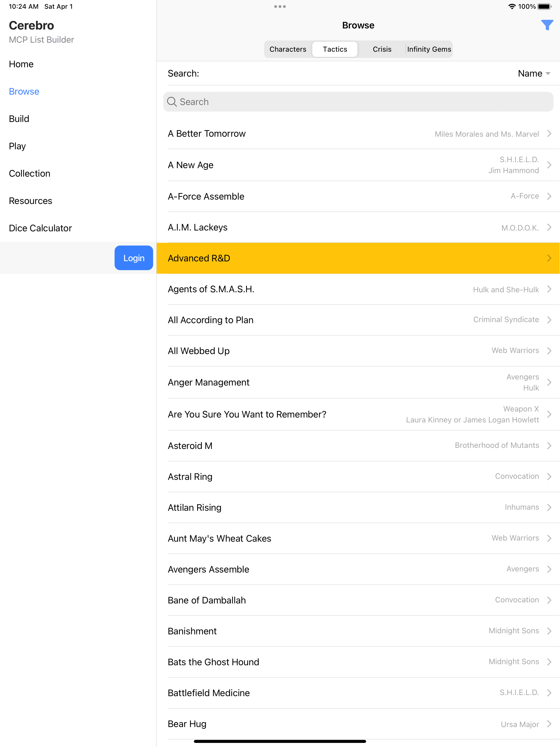
Task: Select the 'A-Force Assemble' tactic
Action: click(x=358, y=196)
